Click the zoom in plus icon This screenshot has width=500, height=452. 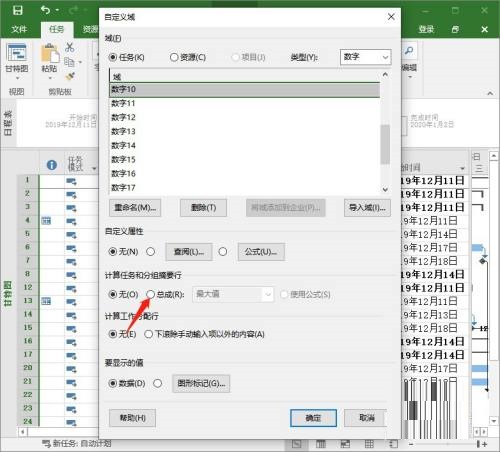point(484,444)
